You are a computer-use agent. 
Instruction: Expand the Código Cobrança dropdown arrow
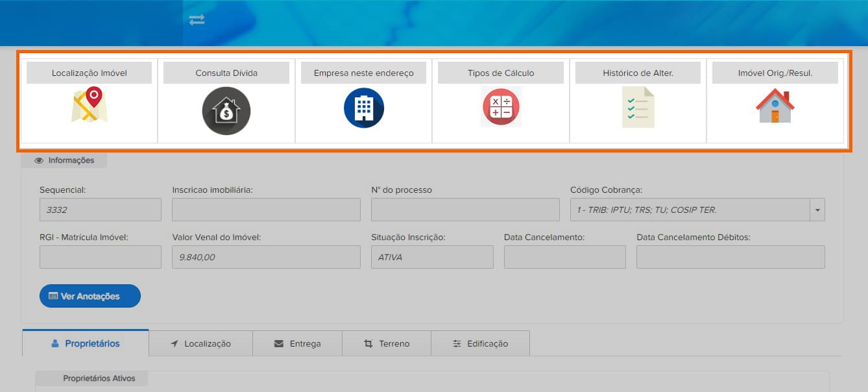point(817,210)
